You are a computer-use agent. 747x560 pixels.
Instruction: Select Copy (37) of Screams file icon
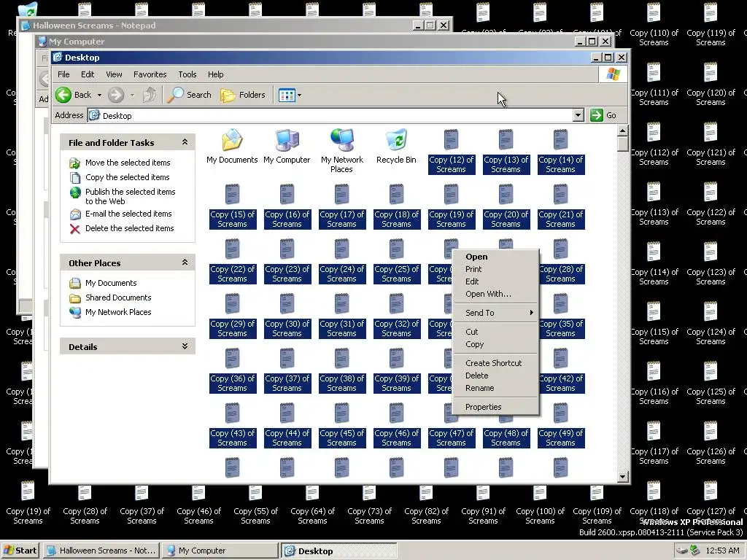[287, 359]
